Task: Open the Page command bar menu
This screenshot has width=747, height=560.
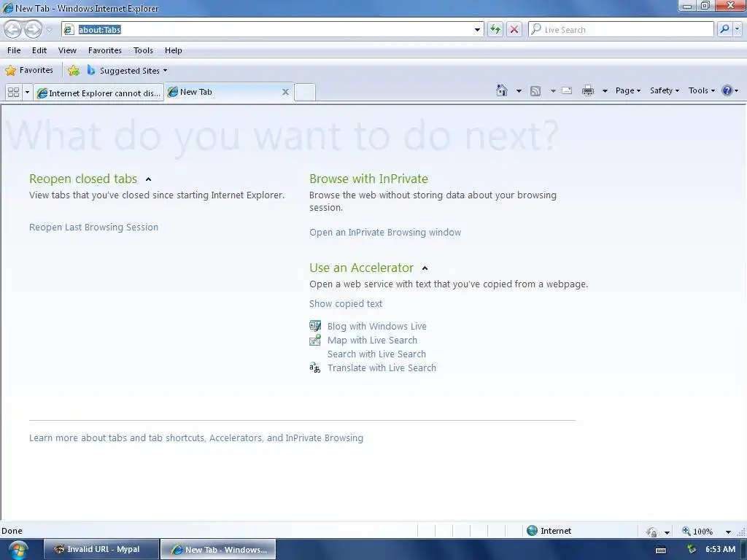Action: [628, 90]
